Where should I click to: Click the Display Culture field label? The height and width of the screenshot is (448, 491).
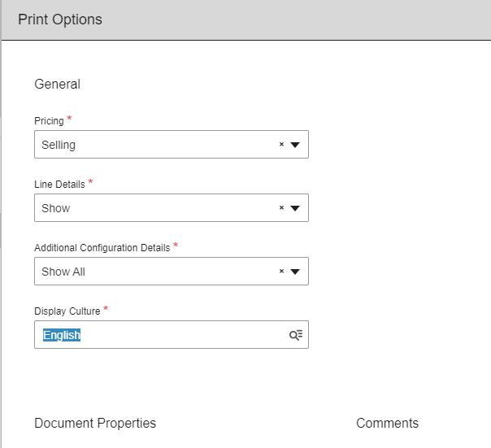pyautogui.click(x=67, y=311)
